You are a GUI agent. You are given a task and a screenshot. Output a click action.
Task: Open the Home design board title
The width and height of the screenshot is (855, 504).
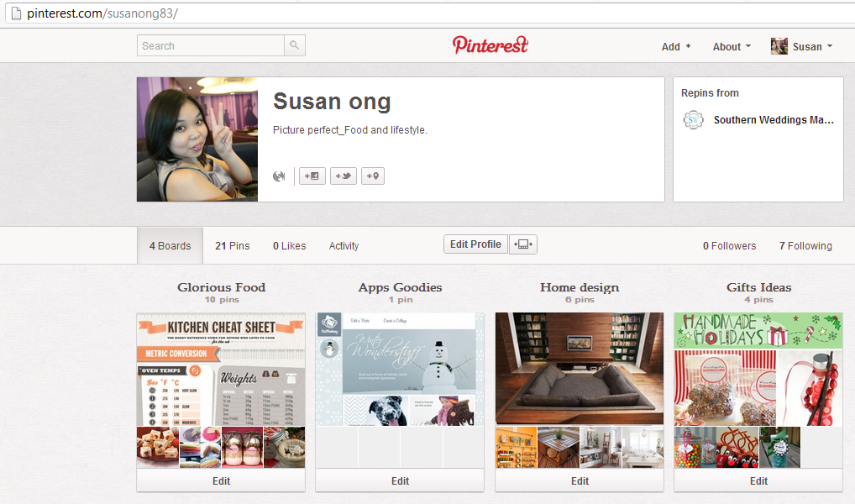(580, 287)
